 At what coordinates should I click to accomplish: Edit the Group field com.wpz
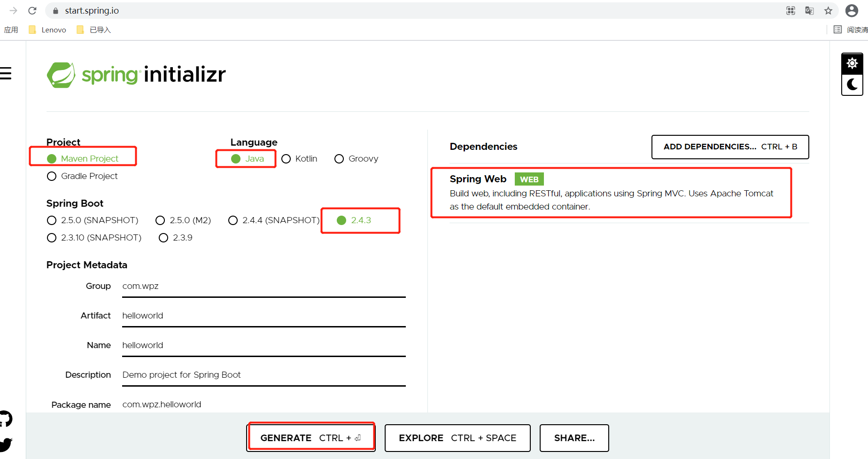[264, 287]
